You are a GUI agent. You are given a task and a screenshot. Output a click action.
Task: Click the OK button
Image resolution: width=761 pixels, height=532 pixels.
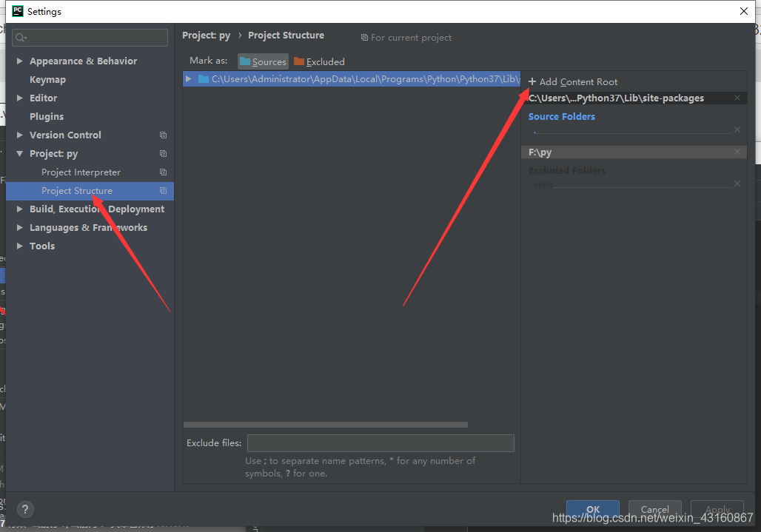tap(593, 509)
